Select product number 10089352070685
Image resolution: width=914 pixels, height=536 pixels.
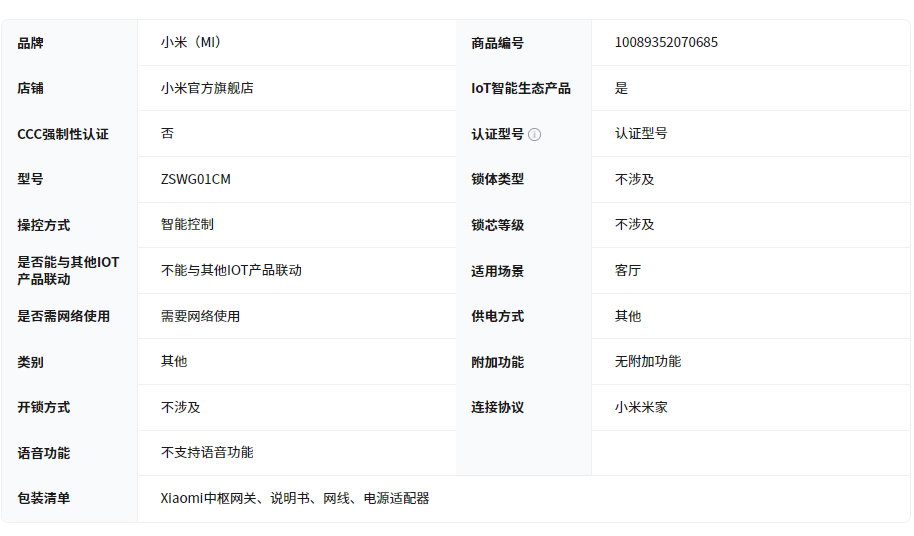[666, 43]
